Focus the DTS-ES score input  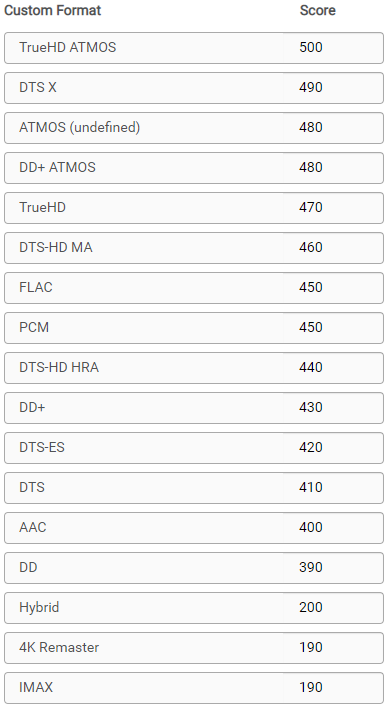[x=333, y=447]
